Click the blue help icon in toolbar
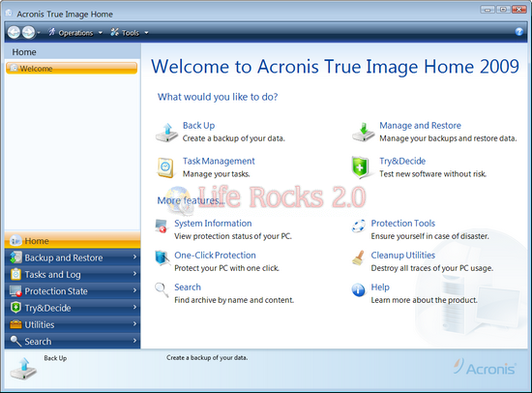Screen dimensions: 532x393 518,32
